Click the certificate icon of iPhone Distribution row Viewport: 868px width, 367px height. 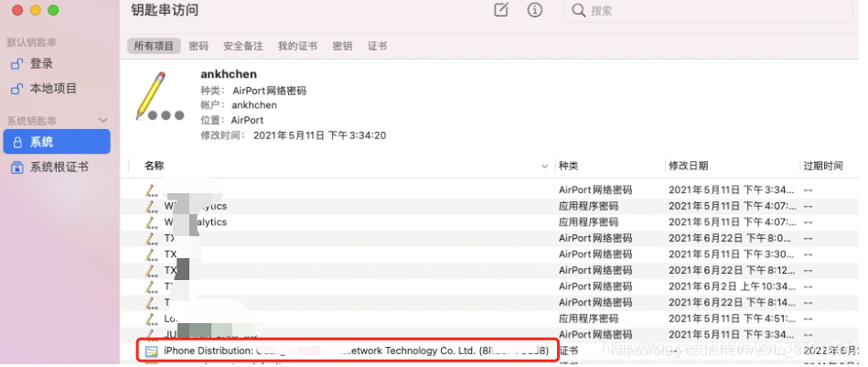point(152,351)
